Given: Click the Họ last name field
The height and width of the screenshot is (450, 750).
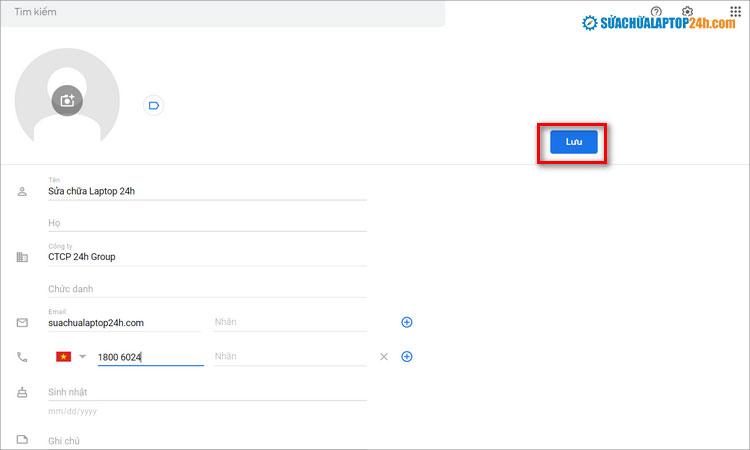Looking at the screenshot, I should coord(207,223).
